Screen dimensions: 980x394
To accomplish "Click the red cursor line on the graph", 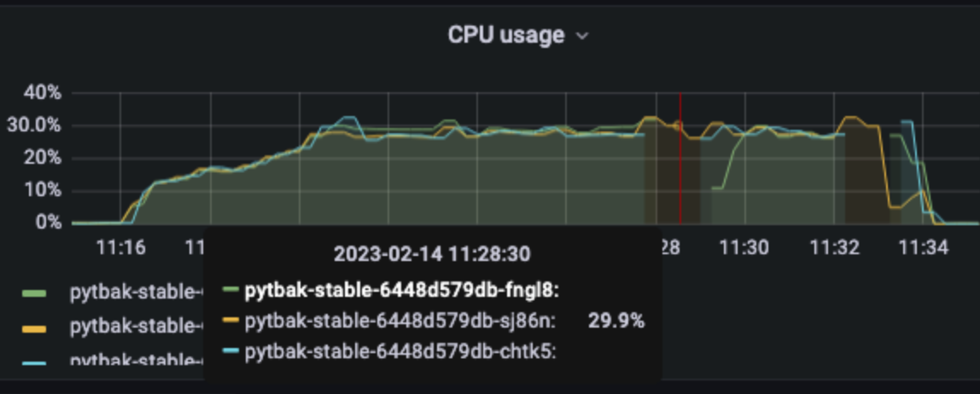I will [680, 158].
